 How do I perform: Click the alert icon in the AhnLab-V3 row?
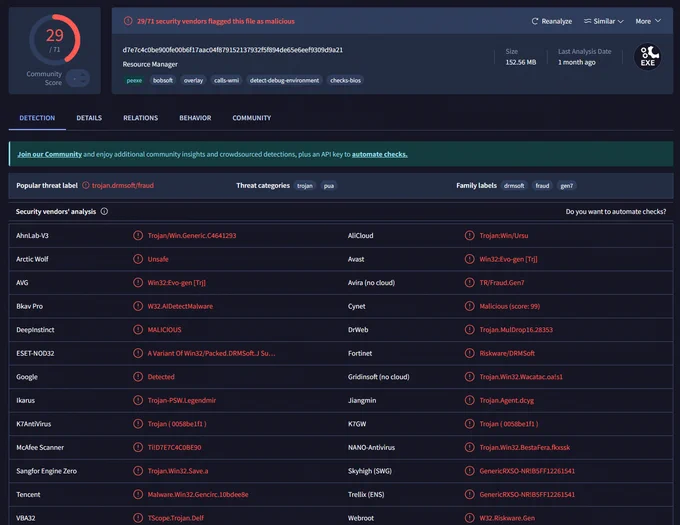click(138, 235)
